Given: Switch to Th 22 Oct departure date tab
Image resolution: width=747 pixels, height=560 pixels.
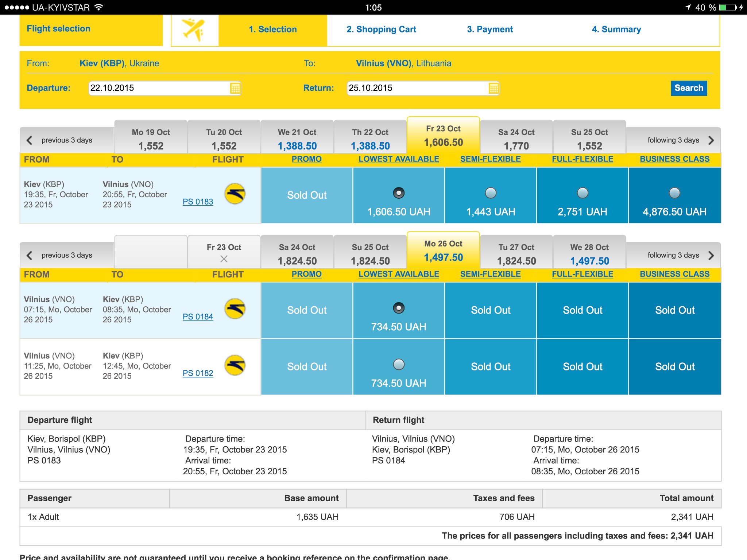Looking at the screenshot, I should tap(370, 139).
